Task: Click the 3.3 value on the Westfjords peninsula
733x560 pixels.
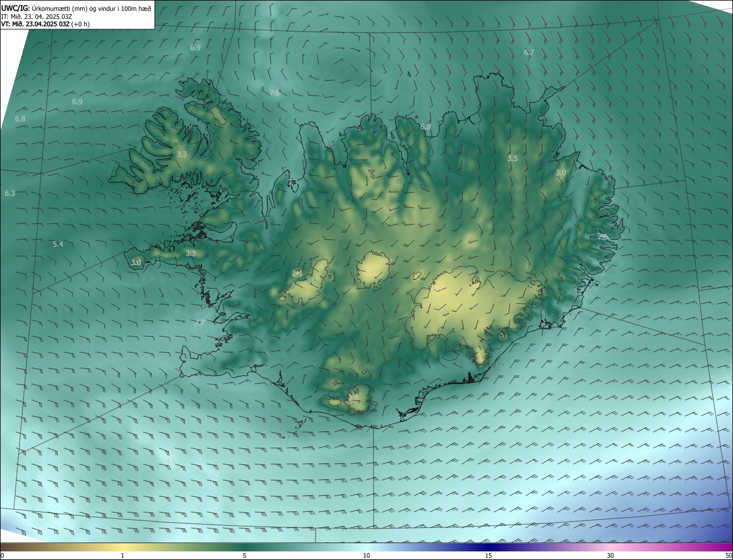Action: (x=182, y=154)
